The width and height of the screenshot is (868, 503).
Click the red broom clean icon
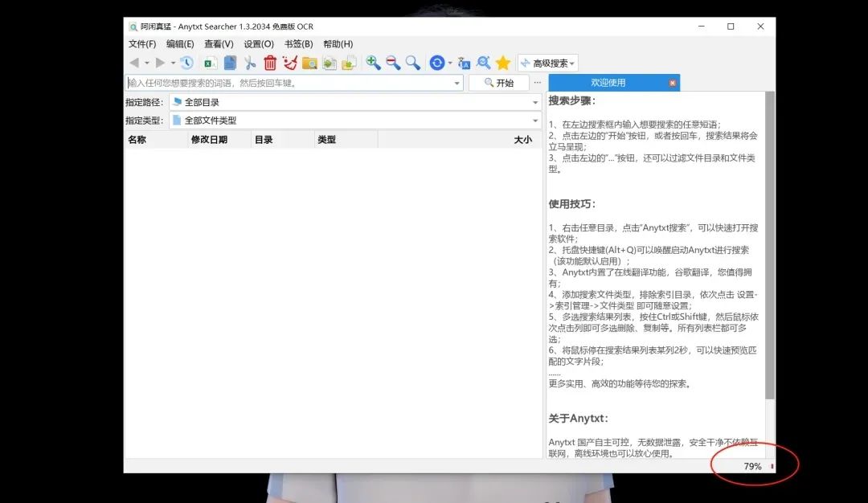(x=289, y=63)
